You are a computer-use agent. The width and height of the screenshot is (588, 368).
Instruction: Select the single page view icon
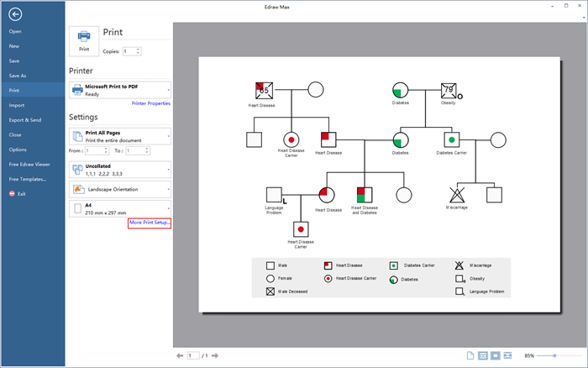[x=470, y=356]
